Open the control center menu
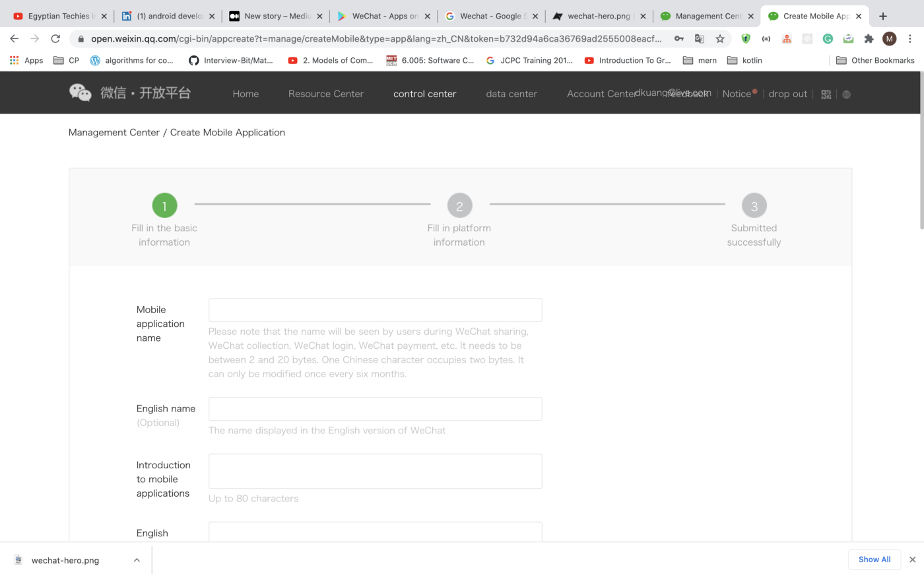This screenshot has height=578, width=924. [425, 94]
